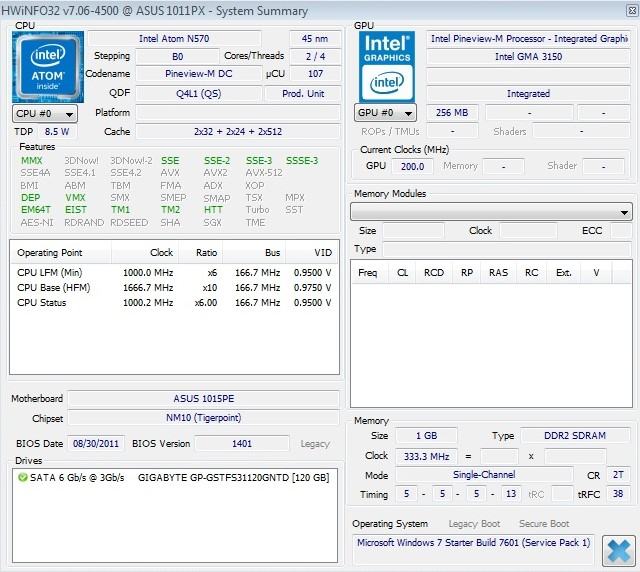Click the Bus column header
This screenshot has height=572, width=640.
(254, 253)
